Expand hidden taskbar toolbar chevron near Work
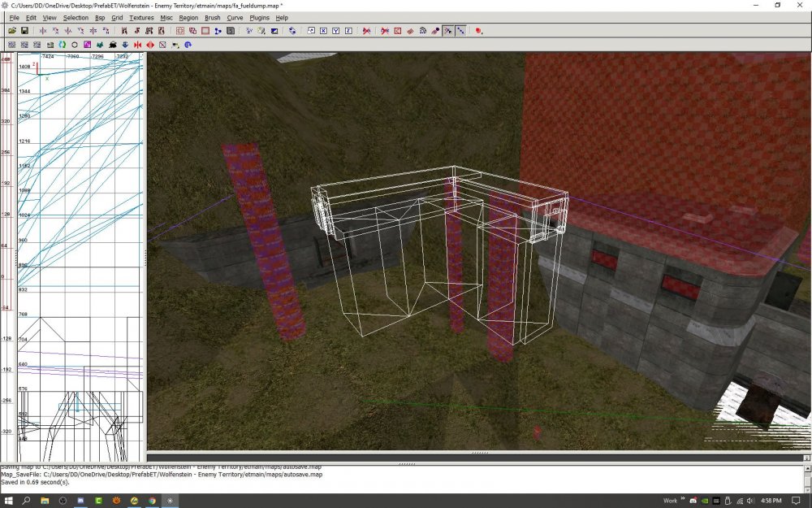This screenshot has height=508, width=812. [683, 500]
